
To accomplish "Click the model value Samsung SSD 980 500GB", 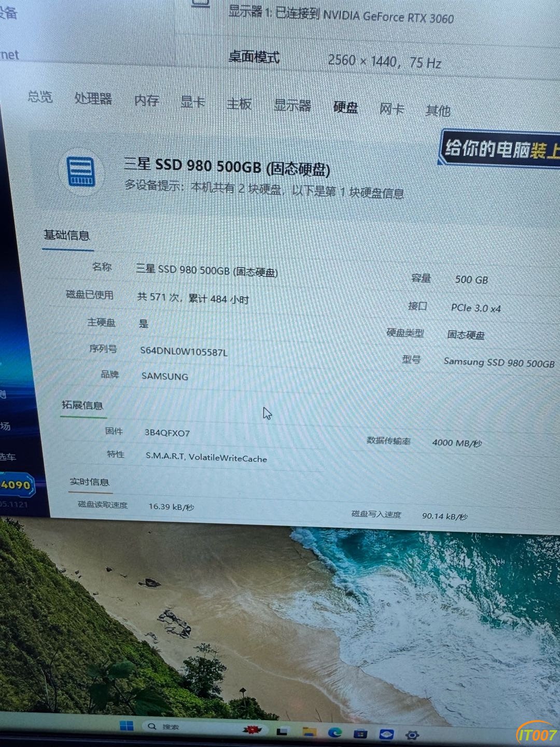I will click(x=499, y=362).
